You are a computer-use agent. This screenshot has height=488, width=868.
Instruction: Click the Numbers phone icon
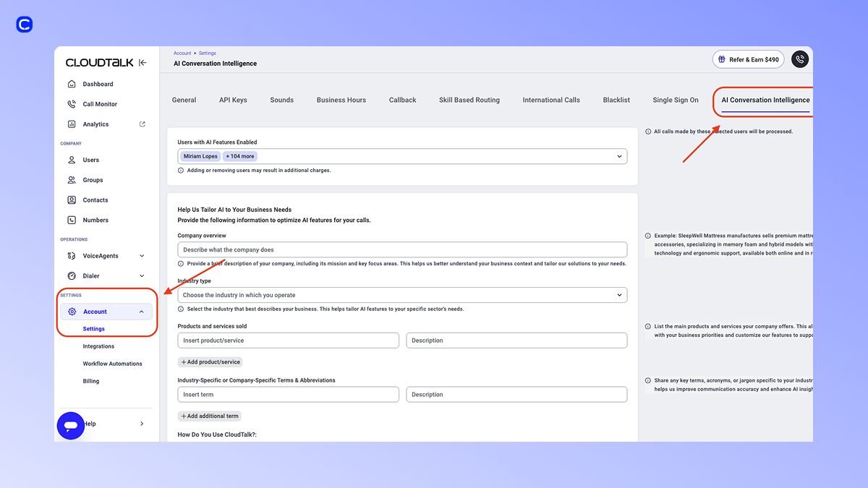coord(72,220)
